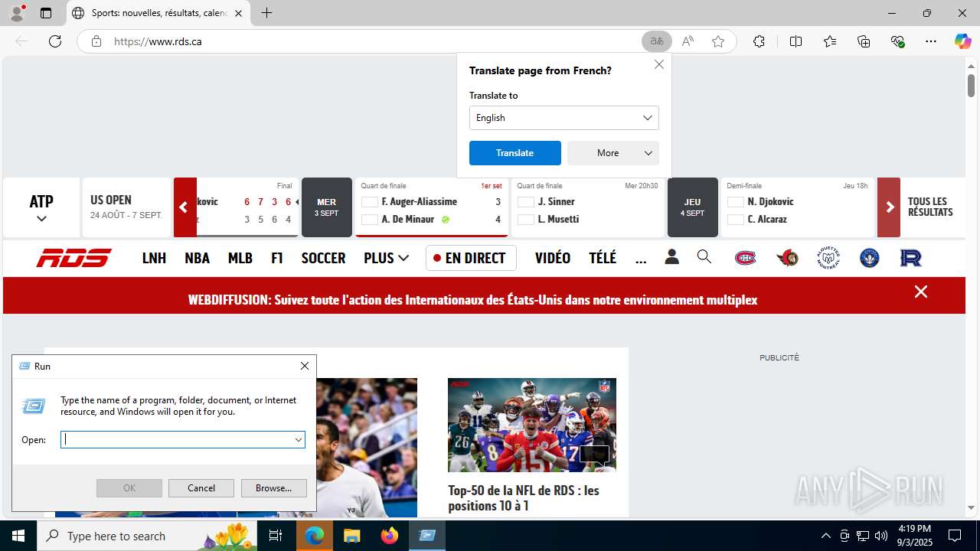Viewport: 980px width, 551px height.
Task: Open Task View on taskbar
Action: pyautogui.click(x=276, y=536)
